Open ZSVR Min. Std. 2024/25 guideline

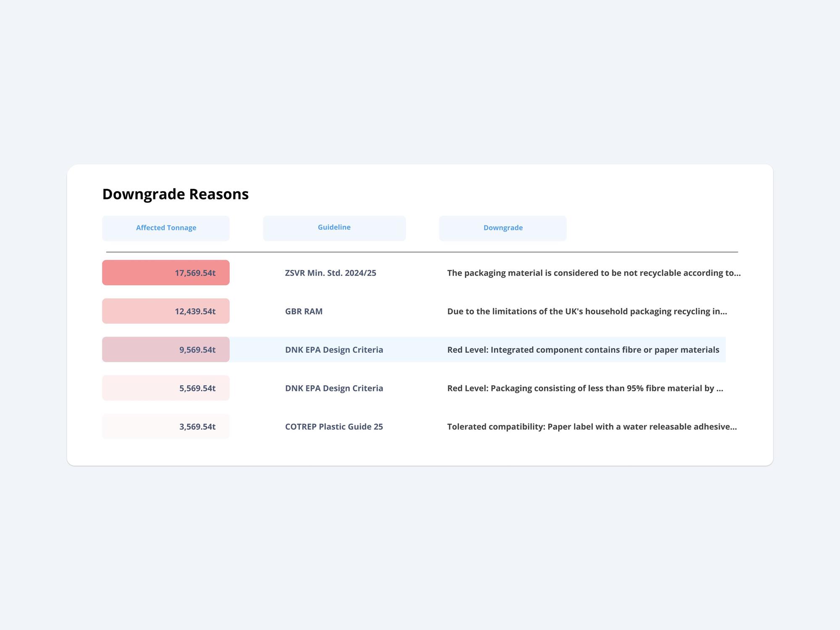click(331, 273)
